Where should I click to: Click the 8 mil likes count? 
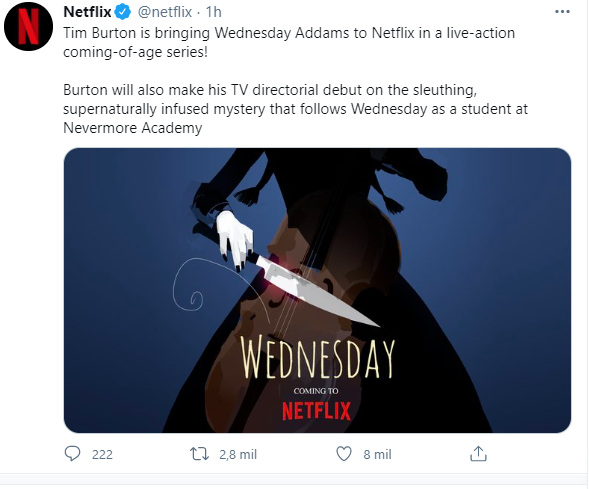click(377, 454)
